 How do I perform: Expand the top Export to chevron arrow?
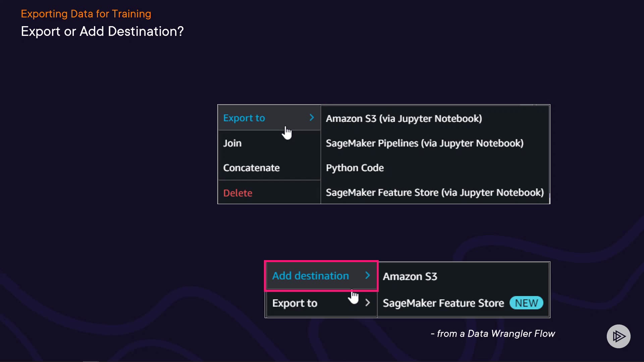point(312,118)
